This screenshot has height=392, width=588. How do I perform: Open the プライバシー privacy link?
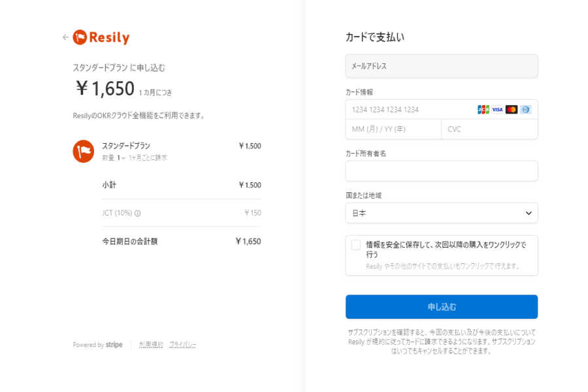point(183,344)
